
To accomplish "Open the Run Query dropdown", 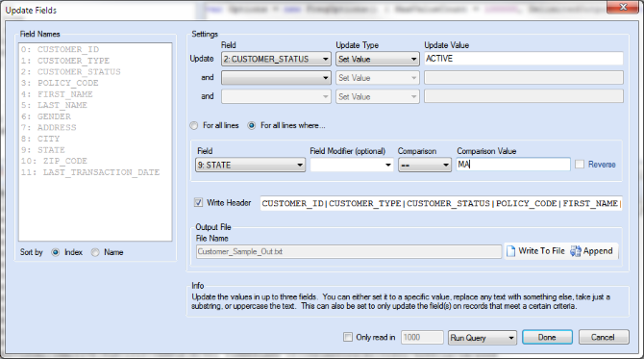I will [x=483, y=338].
